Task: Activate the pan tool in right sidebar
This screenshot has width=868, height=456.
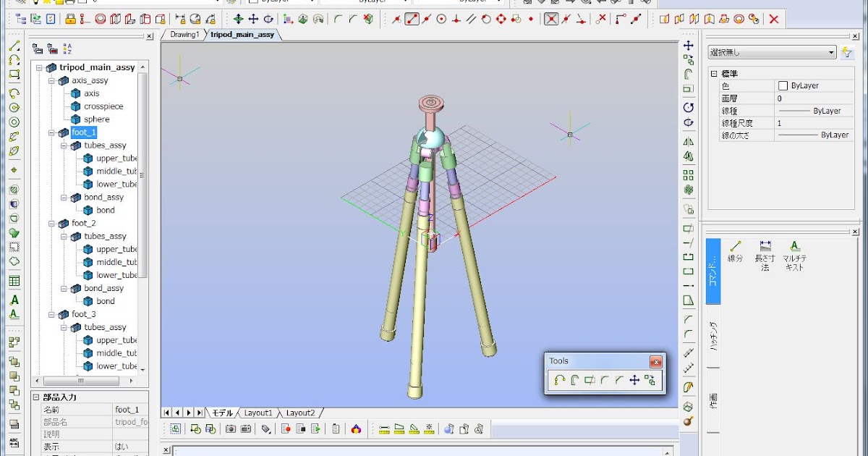Action: point(689,44)
